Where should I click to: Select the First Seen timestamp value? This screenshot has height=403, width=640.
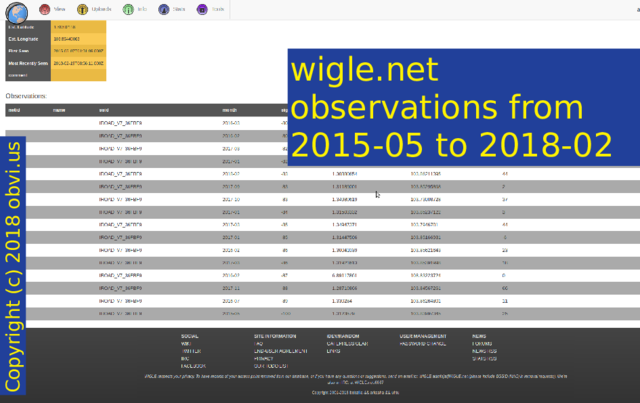pos(78,51)
